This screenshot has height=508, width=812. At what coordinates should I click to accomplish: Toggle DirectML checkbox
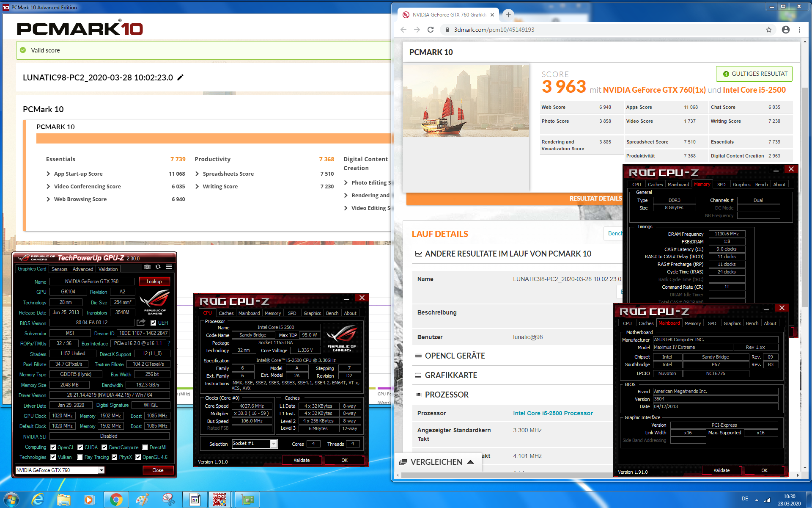(x=145, y=447)
